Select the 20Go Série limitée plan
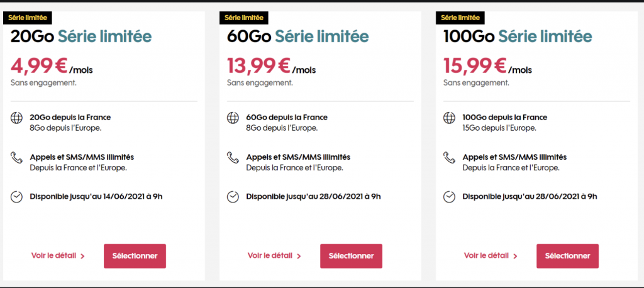644x288 pixels. 135,256
